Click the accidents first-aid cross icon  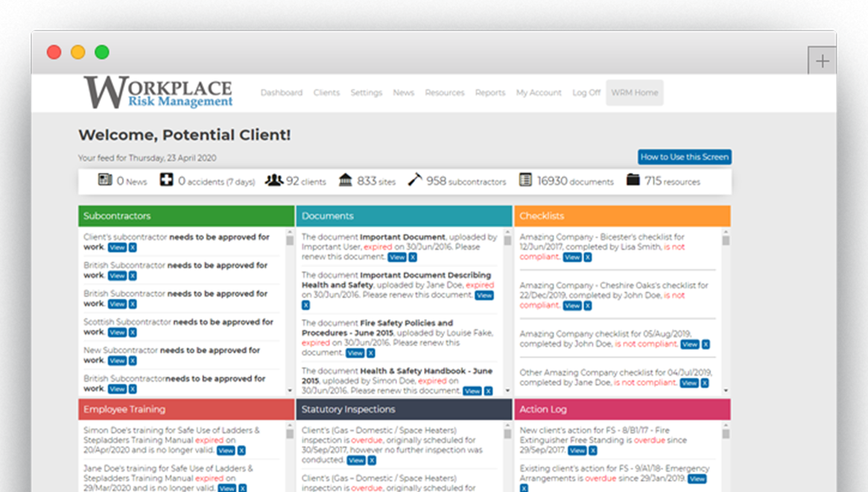point(167,180)
